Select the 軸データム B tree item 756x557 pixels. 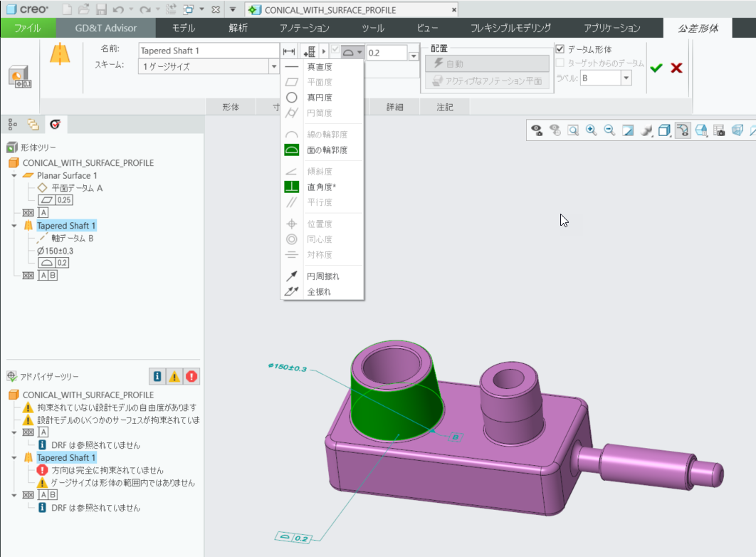pos(73,238)
